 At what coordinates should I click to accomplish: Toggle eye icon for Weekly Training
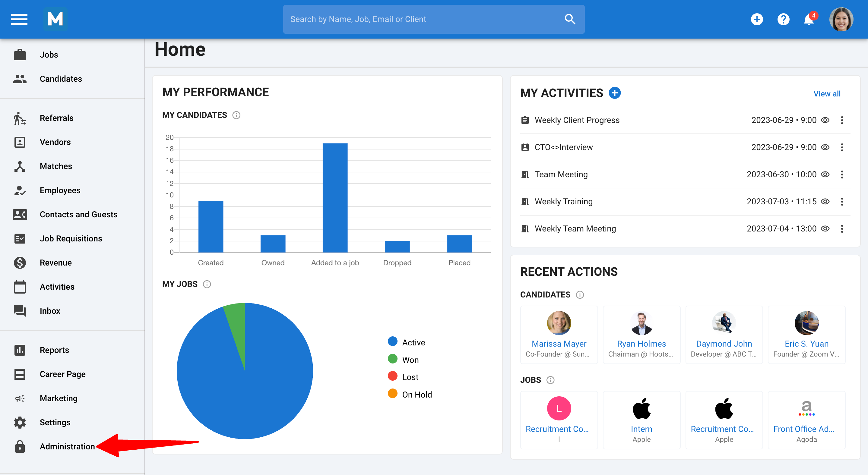tap(825, 201)
